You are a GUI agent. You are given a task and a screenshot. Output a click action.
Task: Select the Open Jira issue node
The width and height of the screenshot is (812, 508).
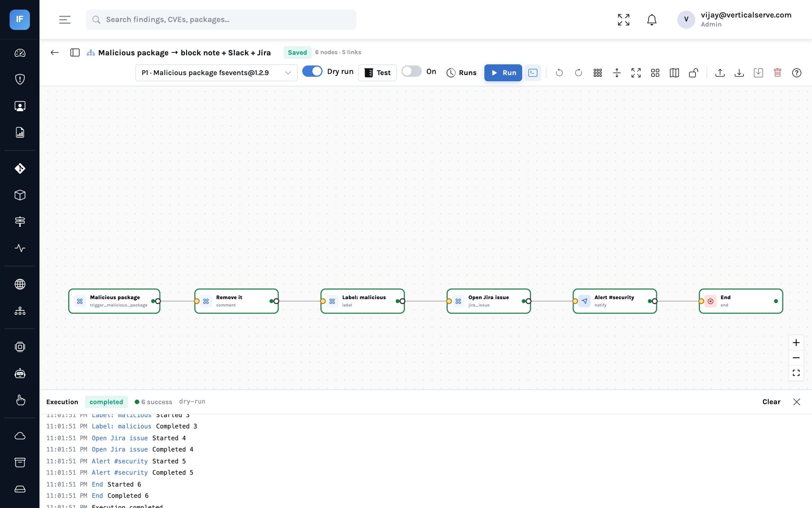point(488,301)
